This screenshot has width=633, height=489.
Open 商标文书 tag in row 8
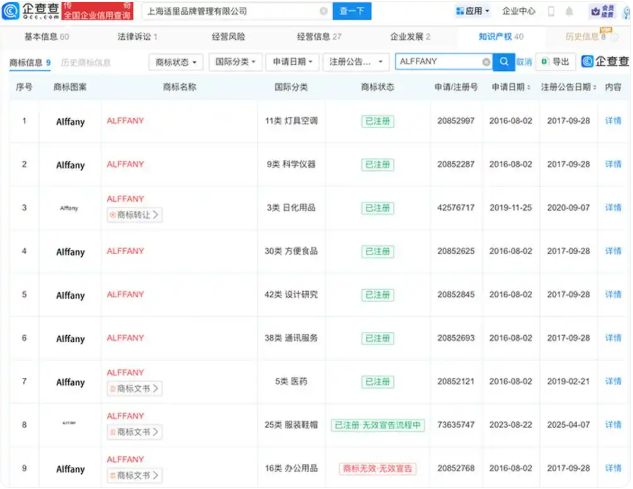coord(134,432)
